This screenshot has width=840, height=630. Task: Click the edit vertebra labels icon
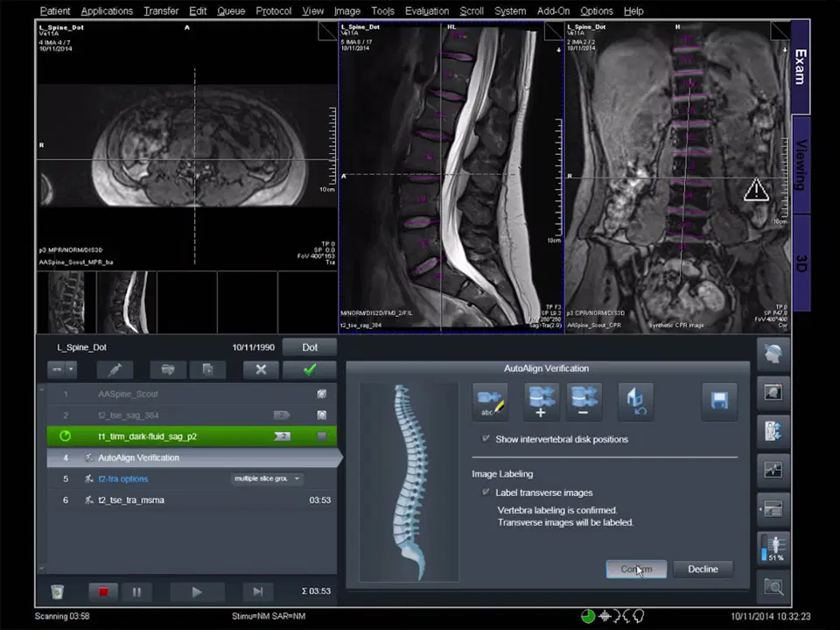coord(489,401)
